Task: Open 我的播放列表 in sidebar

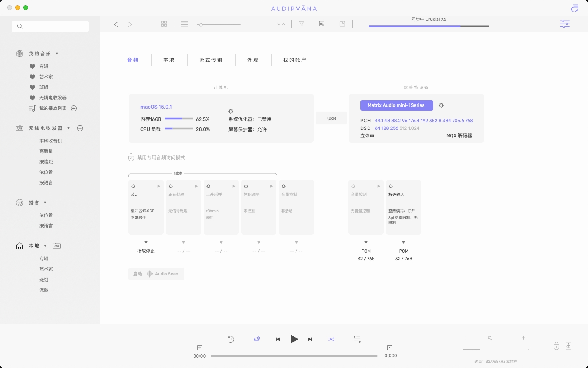Action: click(53, 108)
